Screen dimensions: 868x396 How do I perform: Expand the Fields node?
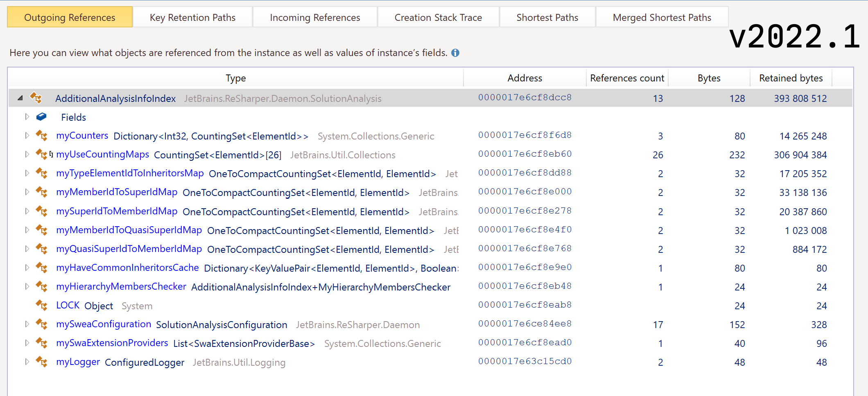tap(27, 117)
